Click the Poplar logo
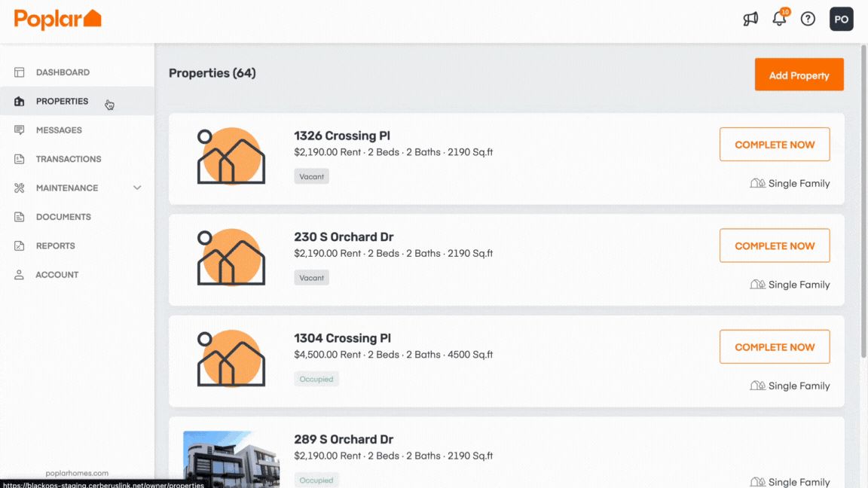The width and height of the screenshot is (868, 488). point(58,20)
